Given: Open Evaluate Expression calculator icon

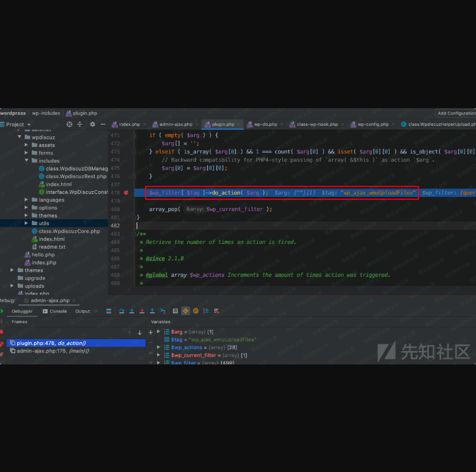Looking at the screenshot, I should (175, 311).
